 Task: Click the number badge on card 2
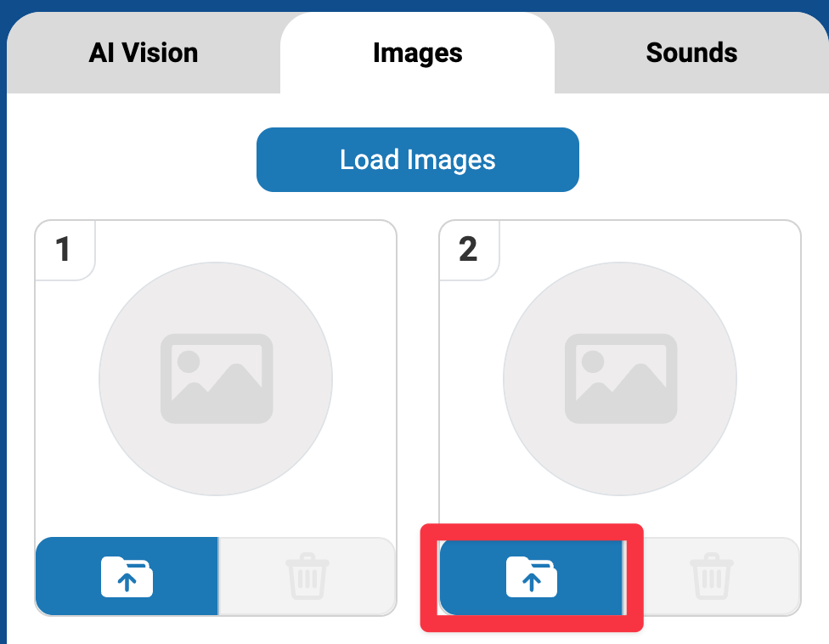click(469, 251)
